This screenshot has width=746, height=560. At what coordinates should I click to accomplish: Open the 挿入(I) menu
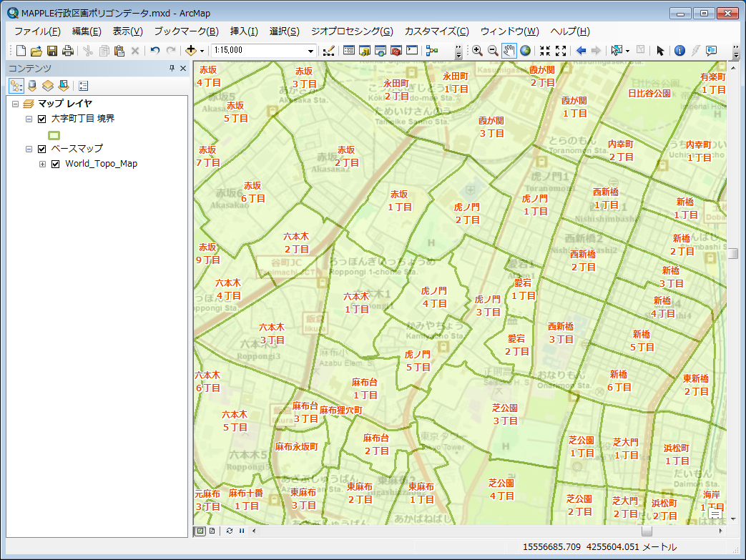[x=244, y=31]
